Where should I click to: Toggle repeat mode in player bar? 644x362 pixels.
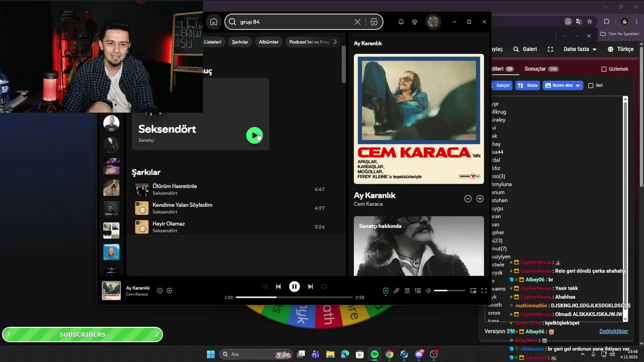pyautogui.click(x=324, y=287)
